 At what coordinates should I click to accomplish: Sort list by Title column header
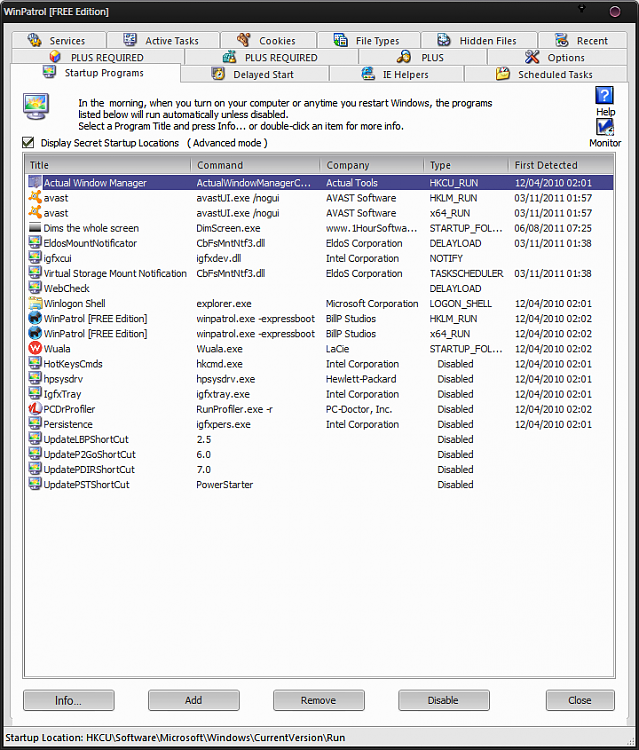(108, 165)
